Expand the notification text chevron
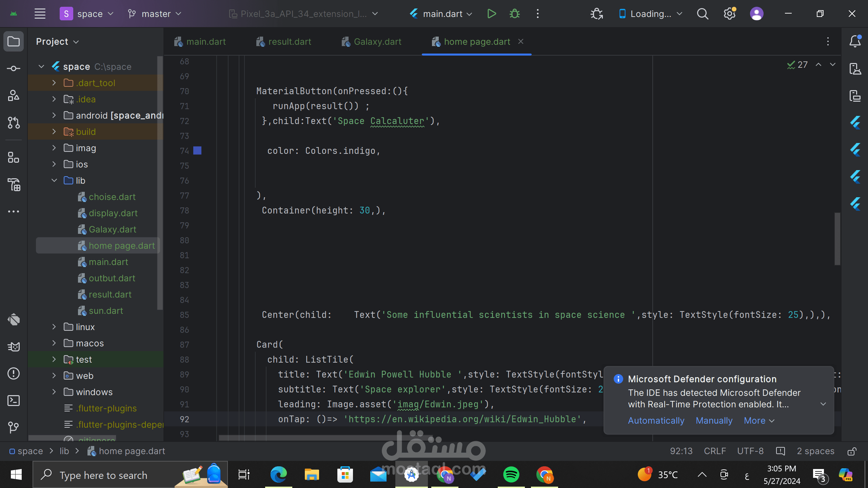 coord(823,404)
